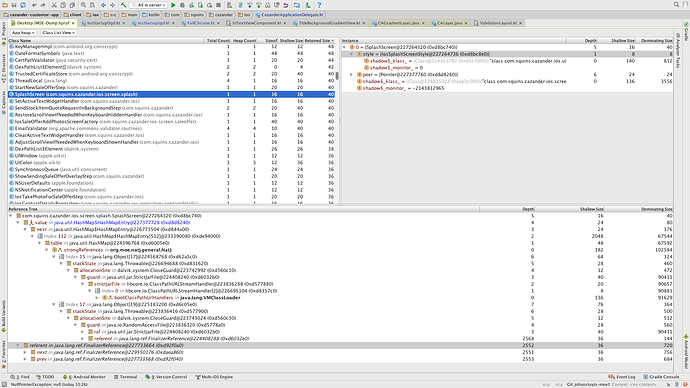The height and width of the screenshot is (388, 690).
Task: Expand the peer = Pointer instance node
Action: 352,75
